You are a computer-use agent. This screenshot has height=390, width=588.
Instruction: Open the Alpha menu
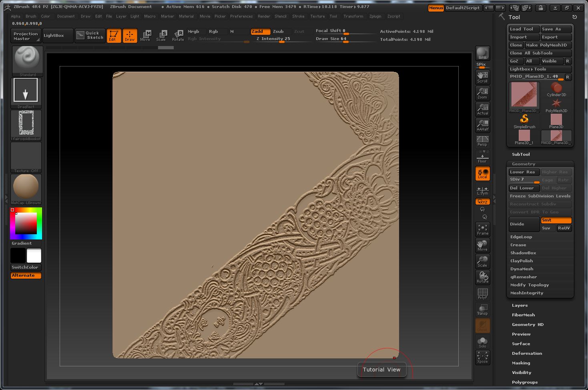point(16,16)
